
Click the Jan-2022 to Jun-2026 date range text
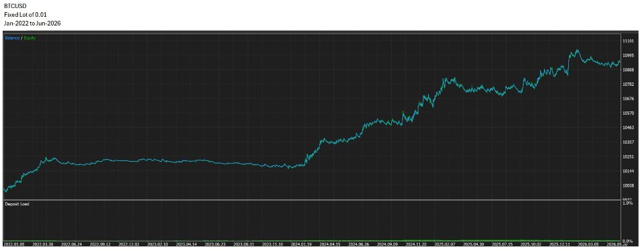click(32, 23)
